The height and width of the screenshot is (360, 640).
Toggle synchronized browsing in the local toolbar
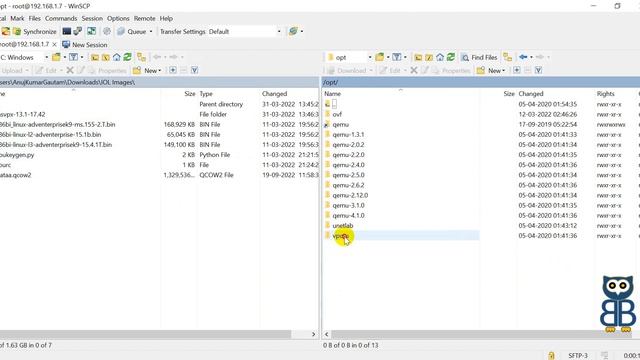[141, 58]
